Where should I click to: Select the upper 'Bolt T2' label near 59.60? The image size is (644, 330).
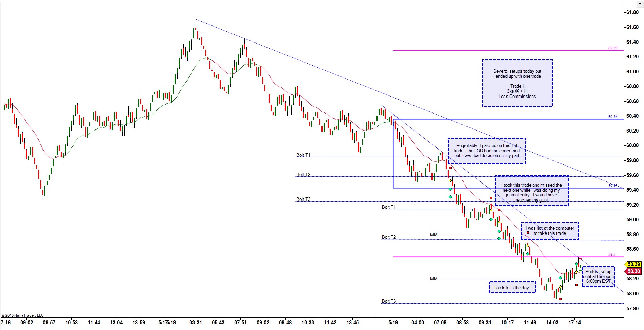303,174
